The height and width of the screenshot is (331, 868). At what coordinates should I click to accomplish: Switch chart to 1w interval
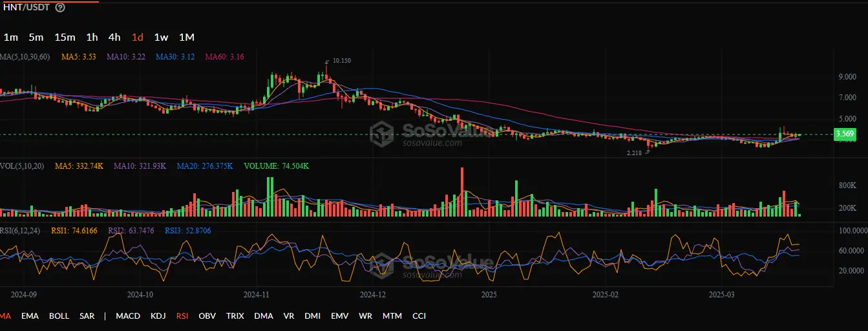161,37
